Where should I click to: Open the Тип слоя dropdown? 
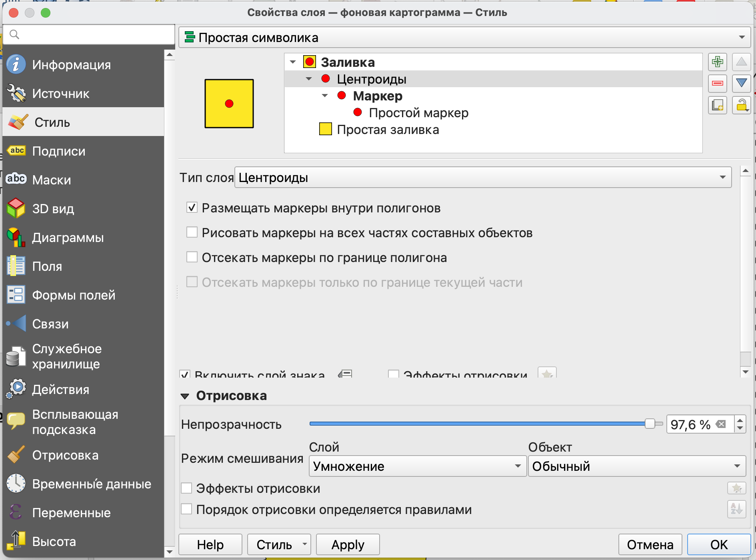(483, 178)
